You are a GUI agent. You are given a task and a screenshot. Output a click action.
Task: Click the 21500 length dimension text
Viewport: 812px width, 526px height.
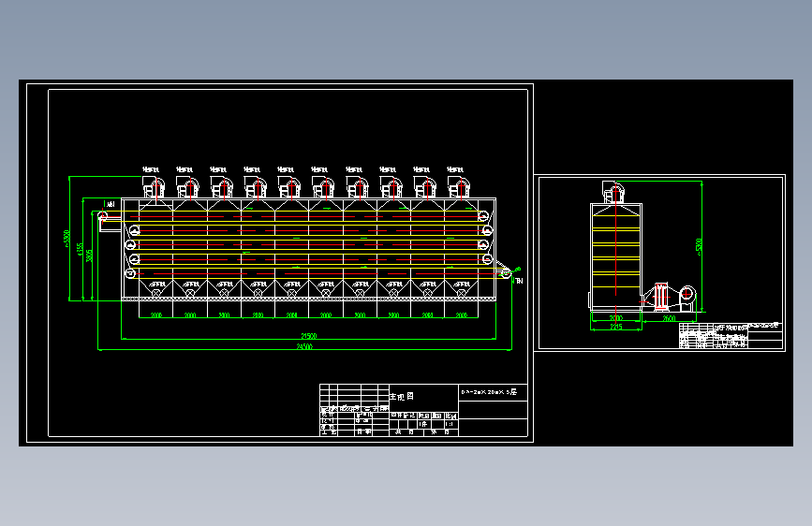click(x=309, y=336)
